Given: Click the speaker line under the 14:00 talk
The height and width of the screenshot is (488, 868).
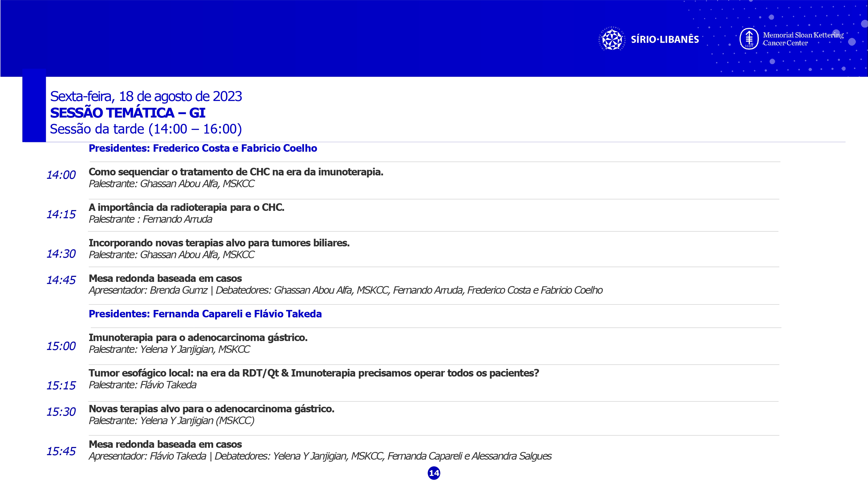Looking at the screenshot, I should point(172,184).
